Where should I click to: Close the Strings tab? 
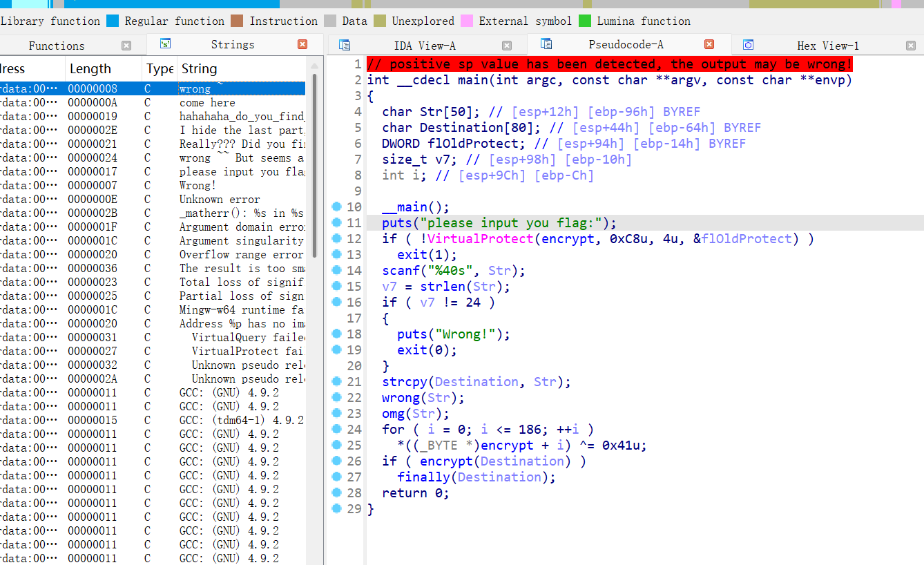click(x=302, y=44)
